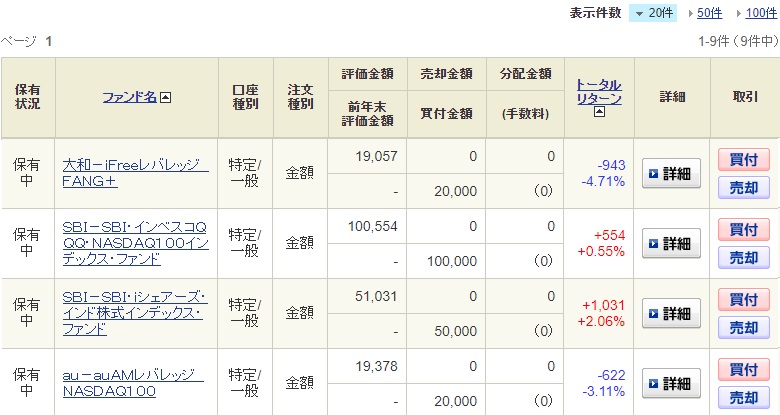Click total return +1,031 +2.06%

[601, 313]
